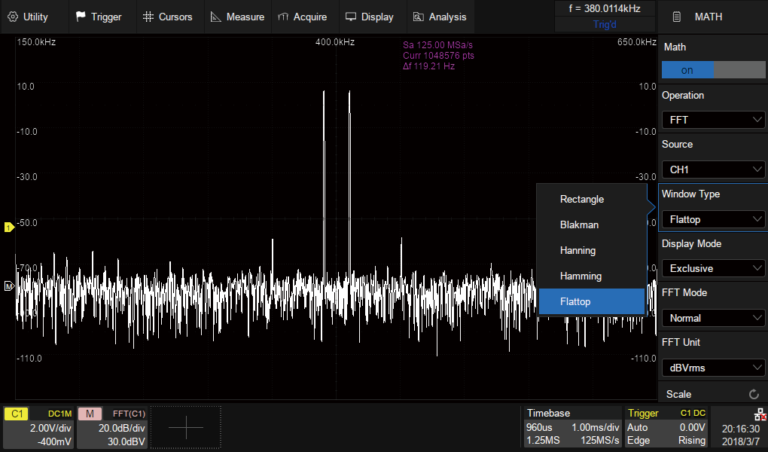Open the Display menu
This screenshot has height=452, width=768.
[369, 16]
